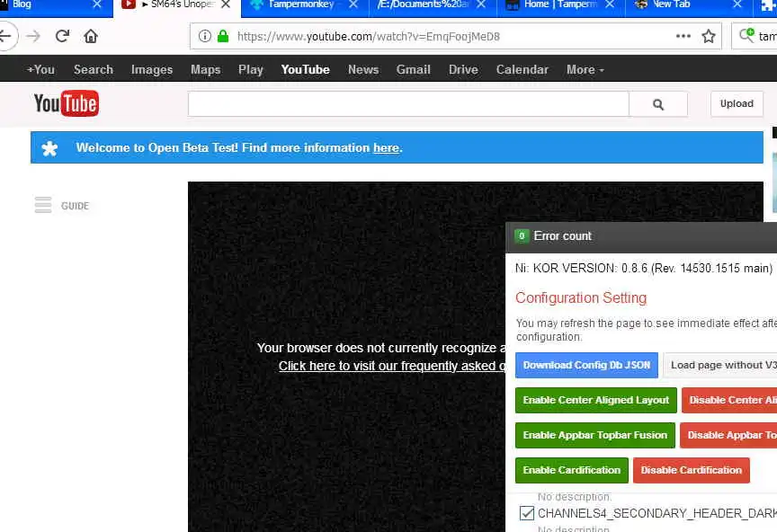Open the Guide hamburger menu
The width and height of the screenshot is (777, 532).
43,205
